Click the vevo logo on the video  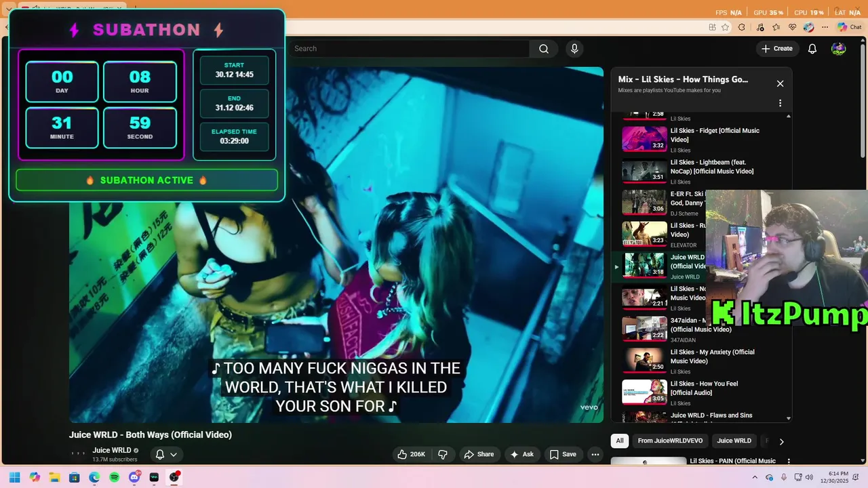click(x=589, y=407)
